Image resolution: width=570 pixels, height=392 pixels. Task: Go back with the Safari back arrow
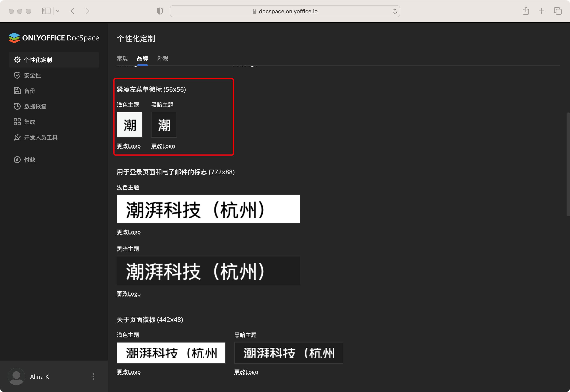pos(72,11)
